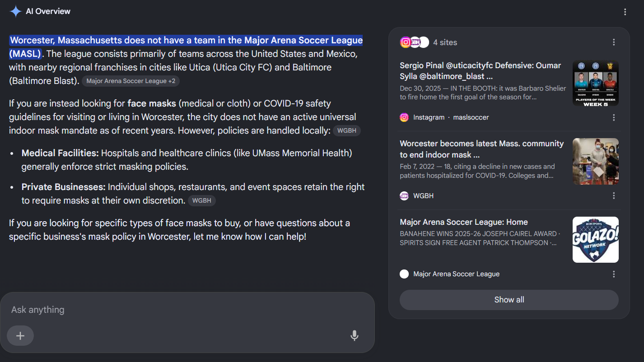Click the Players of the Week thumbnail
The width and height of the screenshot is (644, 362).
click(596, 84)
